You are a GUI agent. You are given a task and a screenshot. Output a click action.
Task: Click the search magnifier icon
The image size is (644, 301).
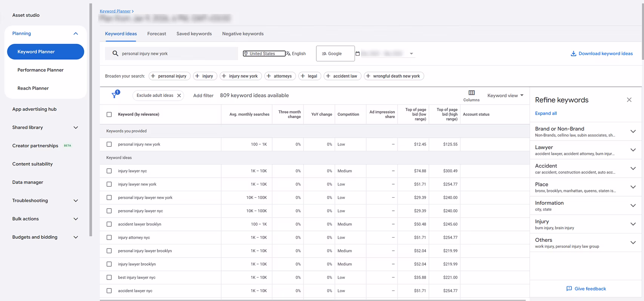point(115,54)
